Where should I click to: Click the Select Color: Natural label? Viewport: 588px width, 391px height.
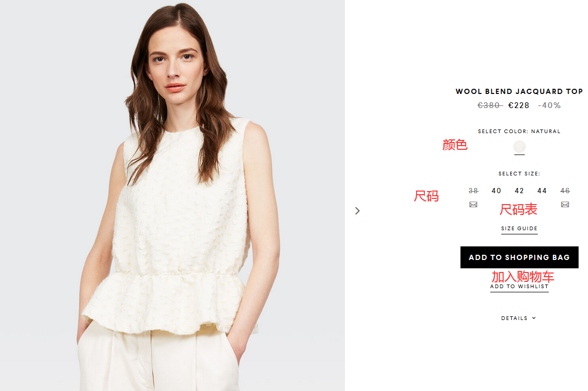click(519, 132)
